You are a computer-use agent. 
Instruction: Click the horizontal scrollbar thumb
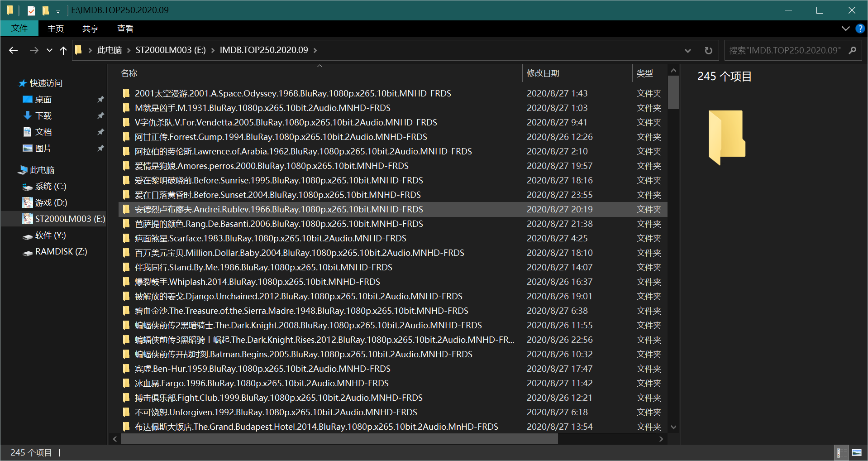click(339, 439)
